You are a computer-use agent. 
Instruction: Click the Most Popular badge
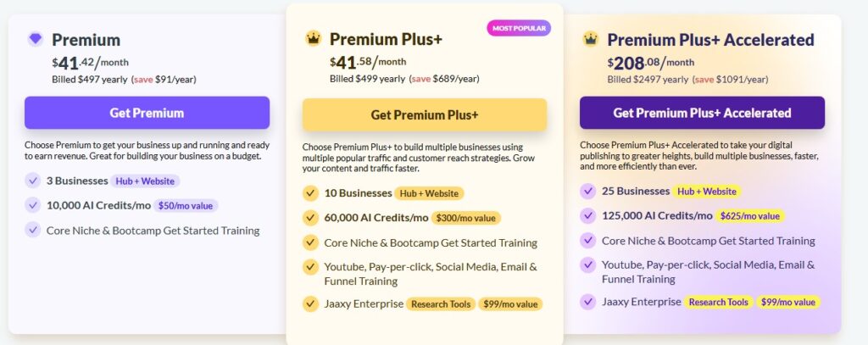(519, 28)
